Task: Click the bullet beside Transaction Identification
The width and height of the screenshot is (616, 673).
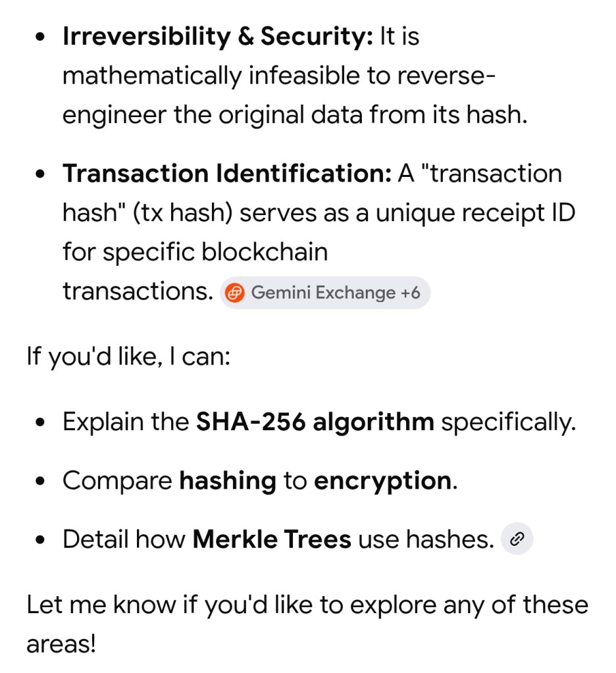Action: [x=41, y=175]
